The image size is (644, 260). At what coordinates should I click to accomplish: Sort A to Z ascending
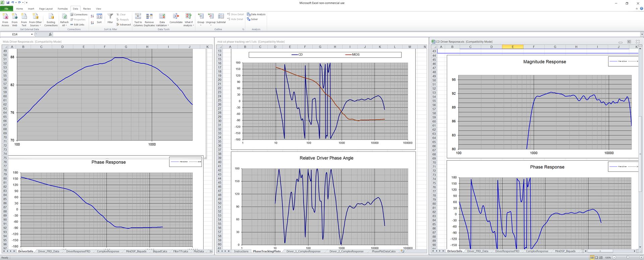click(92, 16)
